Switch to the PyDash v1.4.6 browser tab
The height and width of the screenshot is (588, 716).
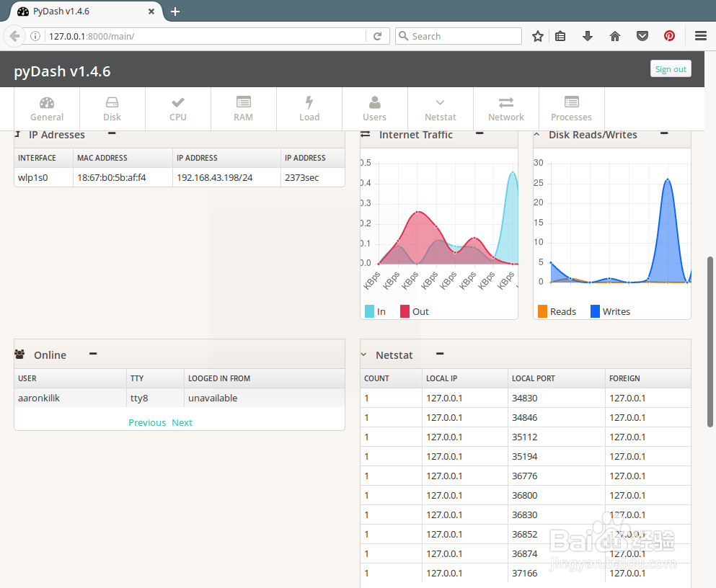pyautogui.click(x=79, y=12)
